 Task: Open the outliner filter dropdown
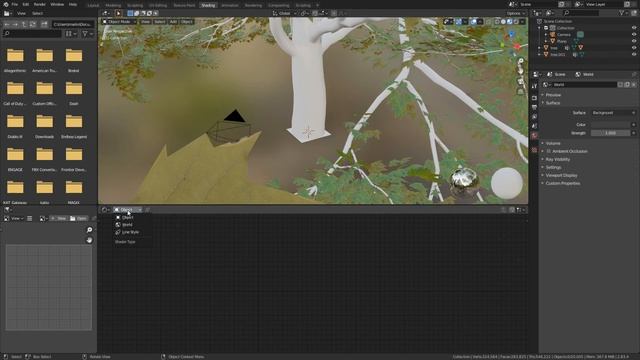pyautogui.click(x=623, y=13)
